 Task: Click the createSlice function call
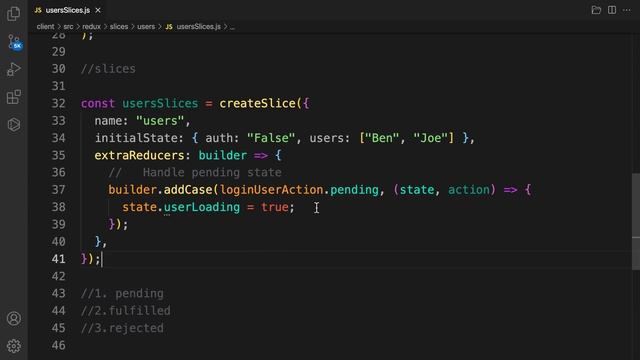258,103
